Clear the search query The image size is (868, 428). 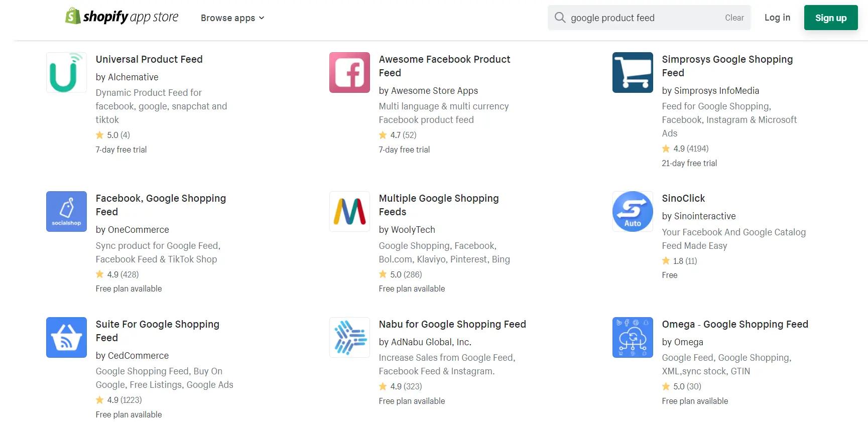734,18
